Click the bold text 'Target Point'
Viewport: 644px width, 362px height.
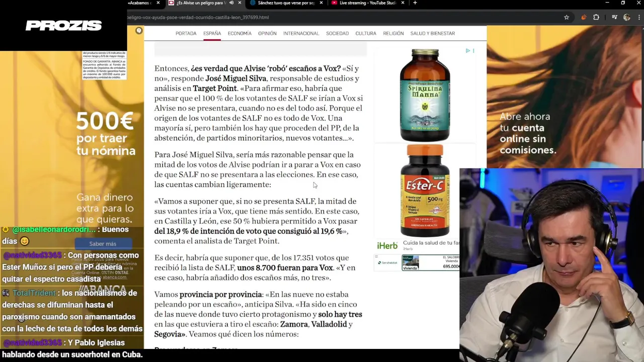tap(215, 88)
